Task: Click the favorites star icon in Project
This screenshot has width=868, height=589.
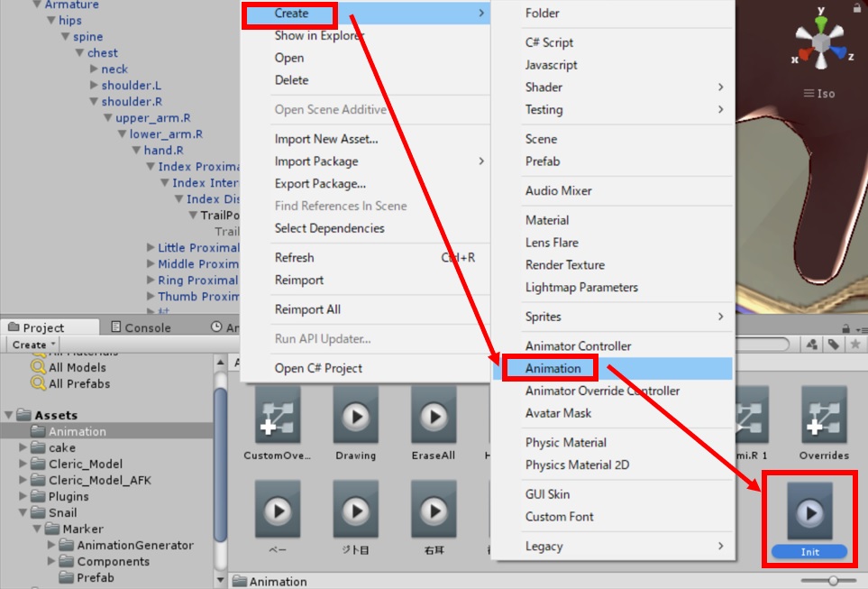Action: [854, 345]
